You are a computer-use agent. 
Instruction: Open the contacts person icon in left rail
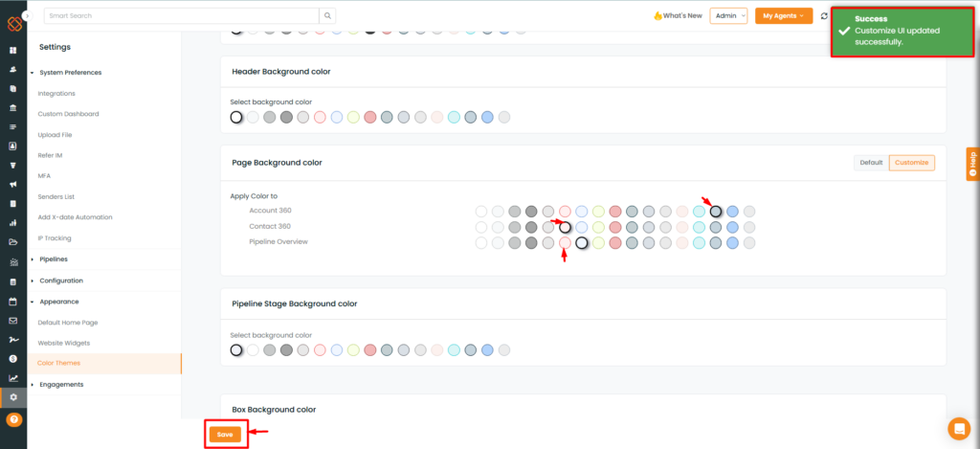pyautogui.click(x=13, y=70)
